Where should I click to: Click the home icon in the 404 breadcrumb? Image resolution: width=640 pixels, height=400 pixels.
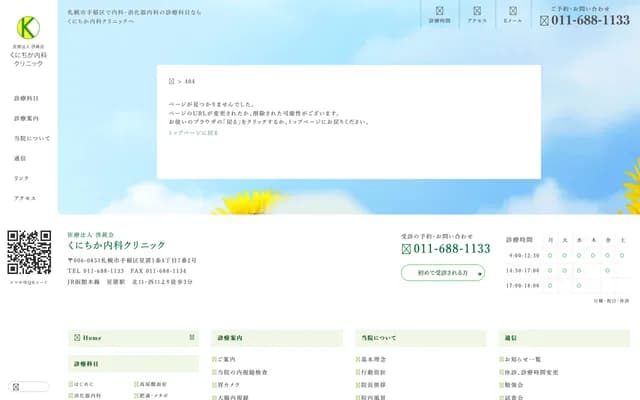point(171,81)
